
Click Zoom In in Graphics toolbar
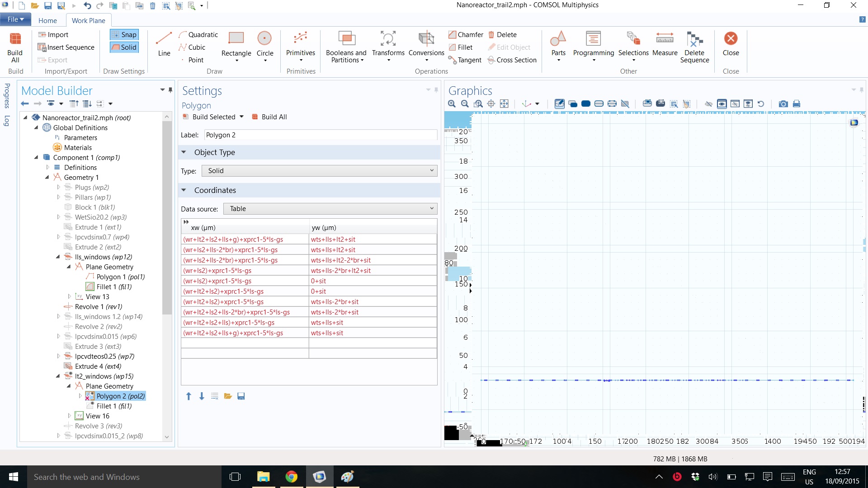tap(452, 104)
